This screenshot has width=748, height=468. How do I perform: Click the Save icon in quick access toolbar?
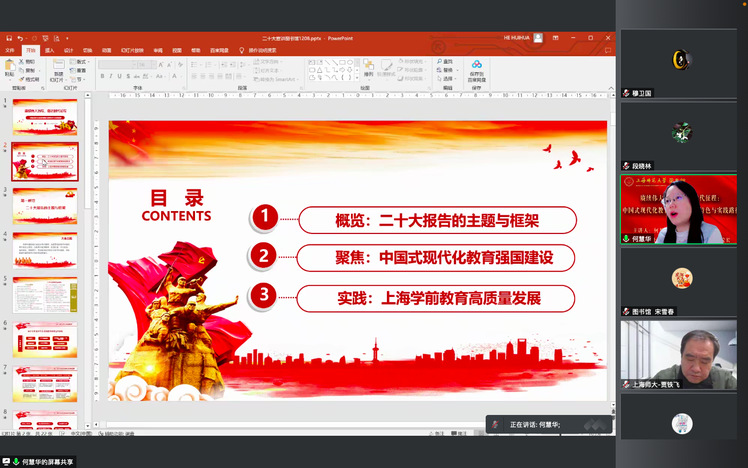click(8, 38)
